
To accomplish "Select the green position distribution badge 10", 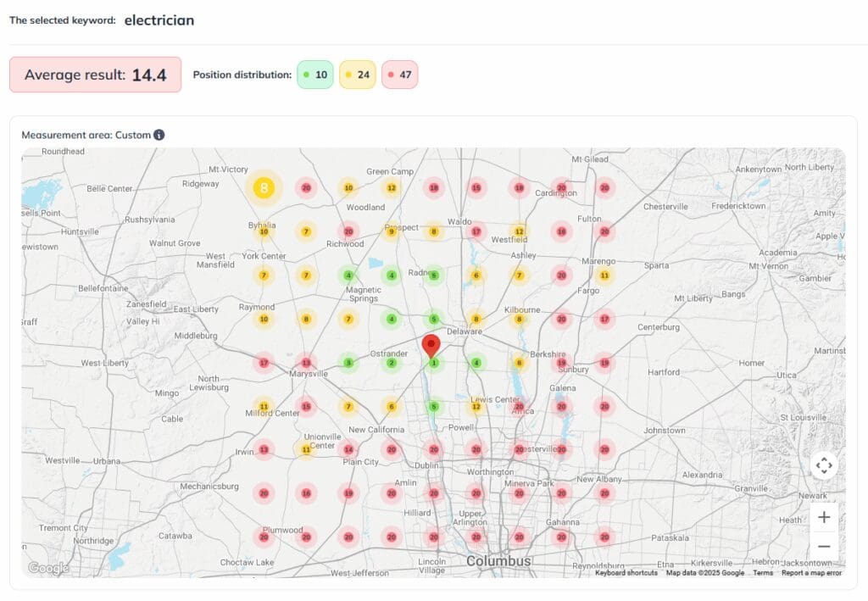I will click(x=314, y=75).
